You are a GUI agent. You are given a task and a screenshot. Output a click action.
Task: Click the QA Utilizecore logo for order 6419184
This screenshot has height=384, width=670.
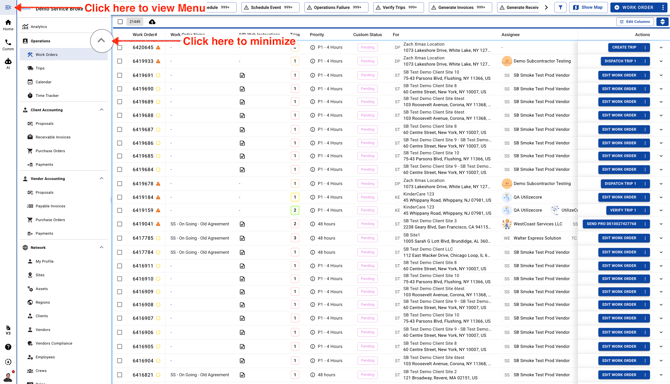point(507,197)
